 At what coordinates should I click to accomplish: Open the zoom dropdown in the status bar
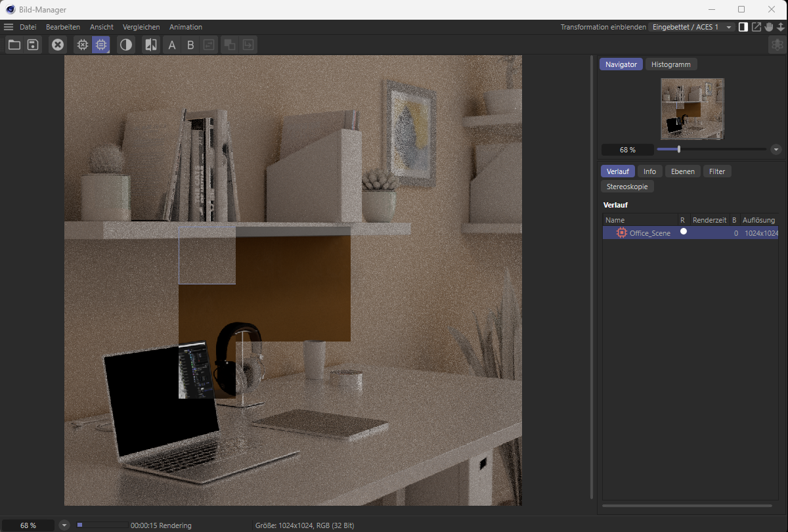pyautogui.click(x=64, y=525)
